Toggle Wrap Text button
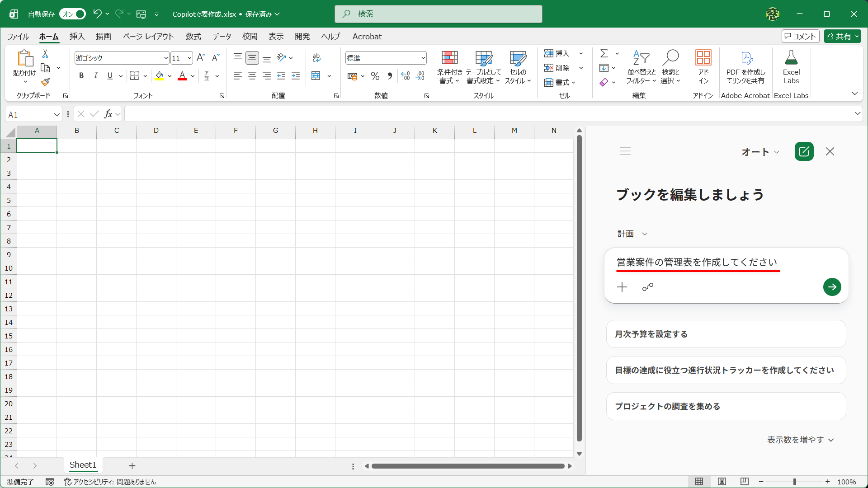The height and width of the screenshot is (488, 868). [x=316, y=58]
